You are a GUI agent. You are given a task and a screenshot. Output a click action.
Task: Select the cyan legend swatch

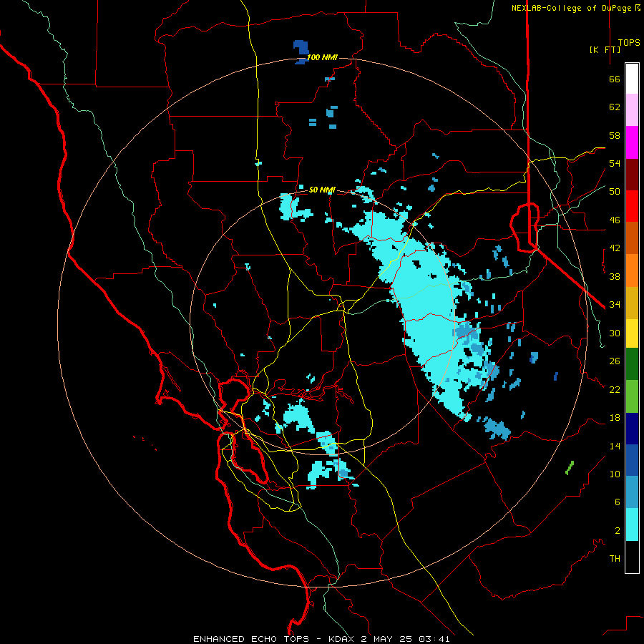(632, 525)
